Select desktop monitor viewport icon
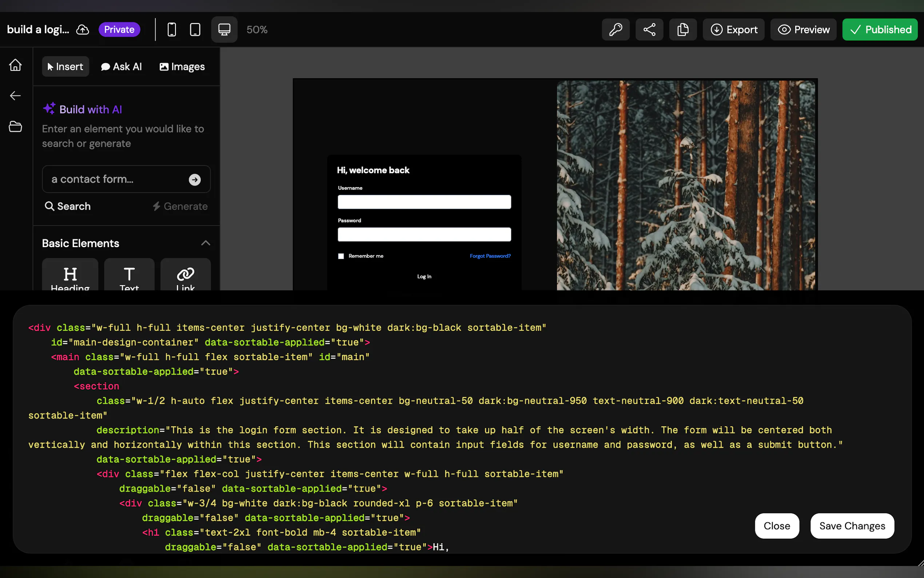924x578 pixels. tap(224, 29)
